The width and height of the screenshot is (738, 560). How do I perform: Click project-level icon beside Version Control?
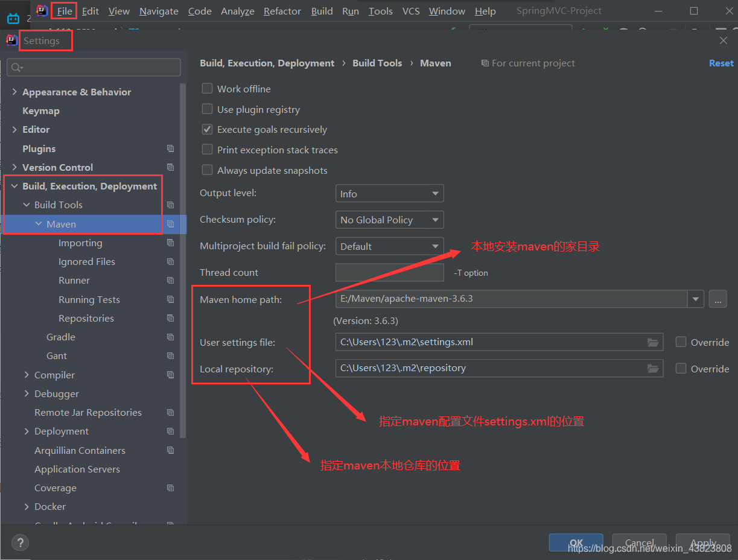pos(170,167)
